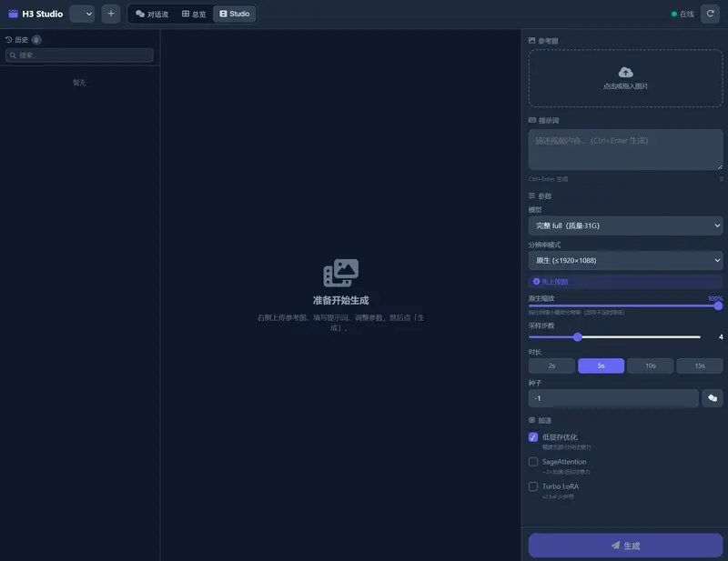Open the dropdown next to H3 Studio title
This screenshot has width=728, height=561.
(x=82, y=14)
